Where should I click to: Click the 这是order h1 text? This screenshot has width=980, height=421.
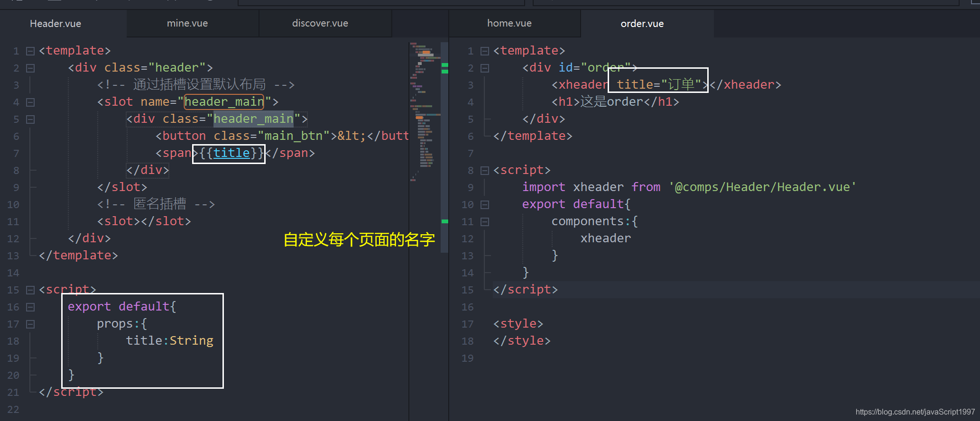click(612, 101)
